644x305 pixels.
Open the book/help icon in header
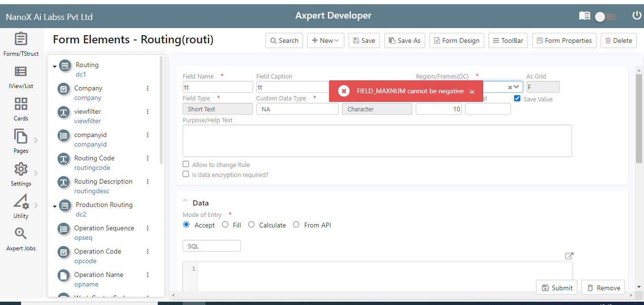tap(585, 16)
